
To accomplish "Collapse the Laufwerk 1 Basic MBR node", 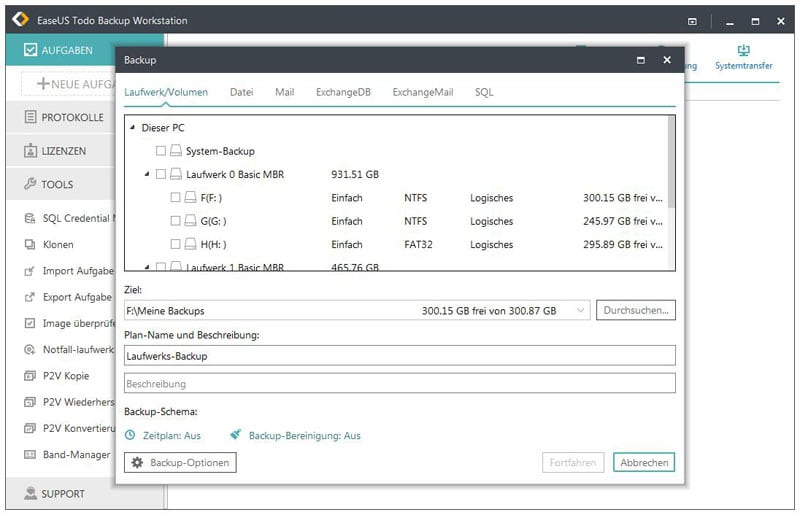I will click(x=147, y=267).
